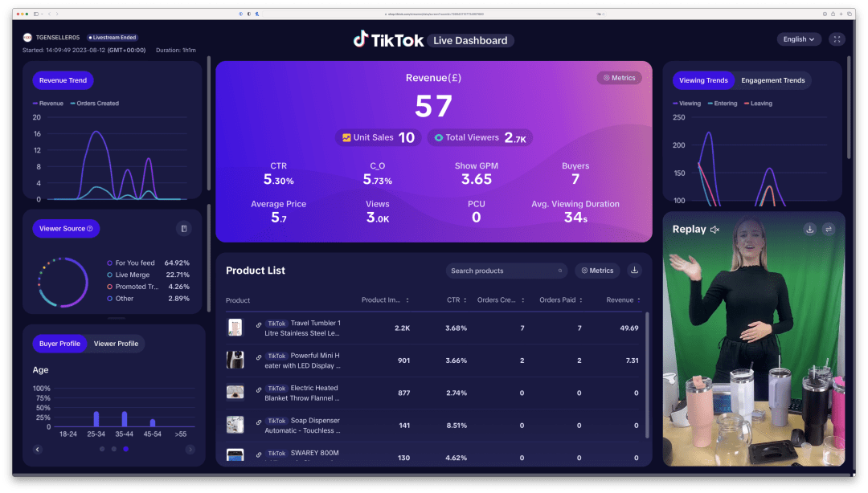This screenshot has width=868, height=493.
Task: Sort by Orders Cre... column arrows
Action: click(x=522, y=300)
